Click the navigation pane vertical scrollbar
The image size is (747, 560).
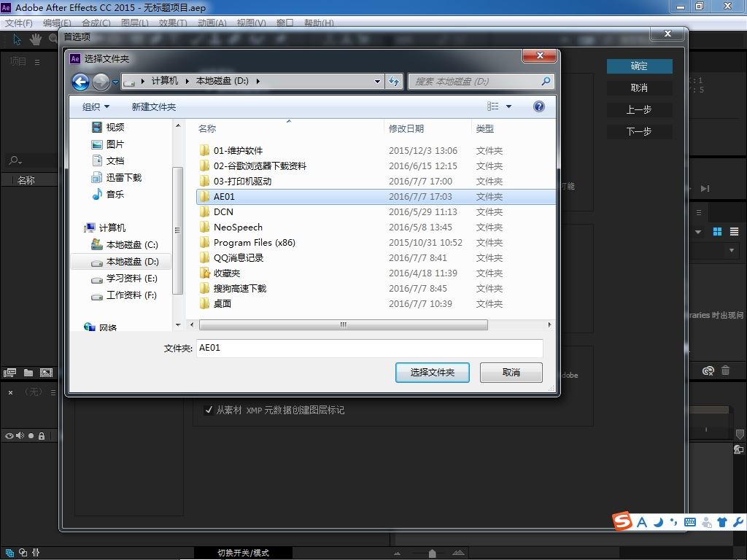pos(178,230)
